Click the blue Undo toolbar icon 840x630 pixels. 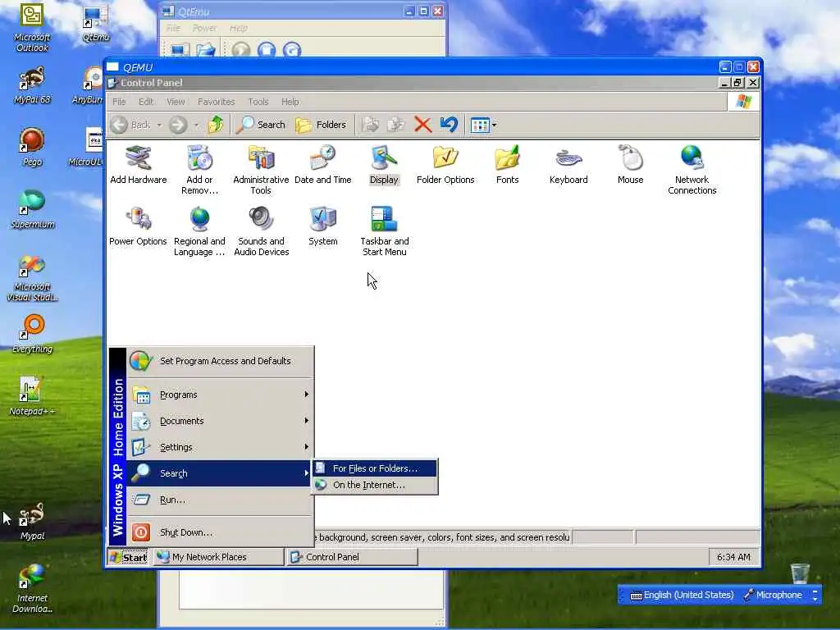pyautogui.click(x=449, y=125)
